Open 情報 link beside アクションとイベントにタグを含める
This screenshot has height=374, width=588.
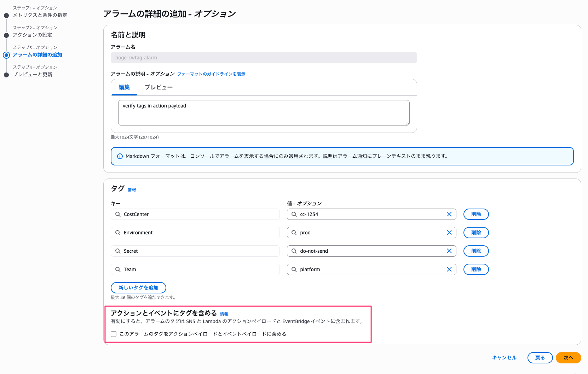coord(224,314)
